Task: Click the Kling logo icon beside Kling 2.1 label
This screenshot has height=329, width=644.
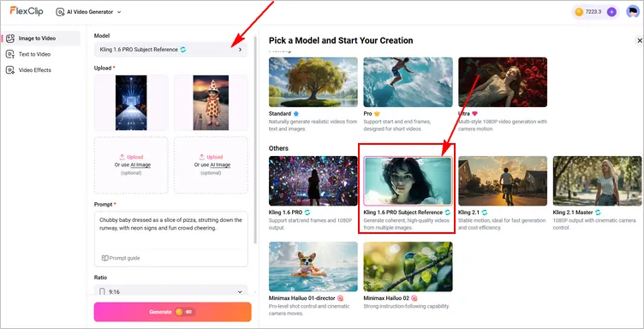Action: pyautogui.click(x=485, y=212)
